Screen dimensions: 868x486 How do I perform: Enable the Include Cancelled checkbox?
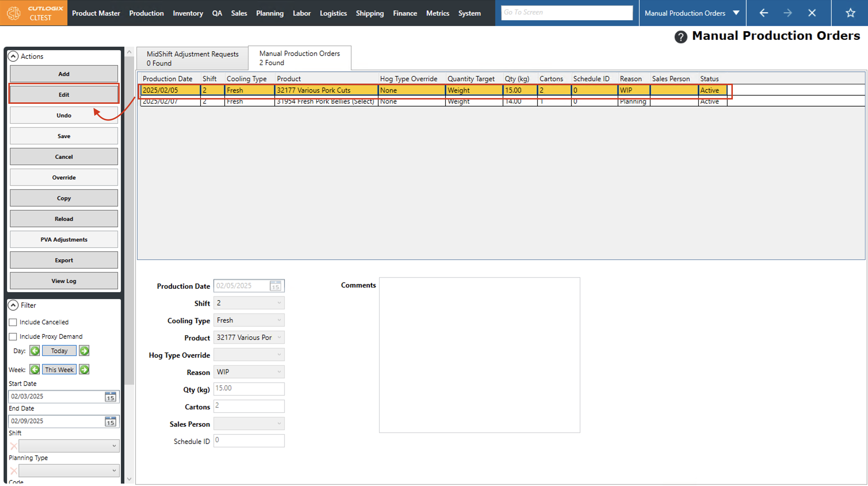pyautogui.click(x=13, y=322)
